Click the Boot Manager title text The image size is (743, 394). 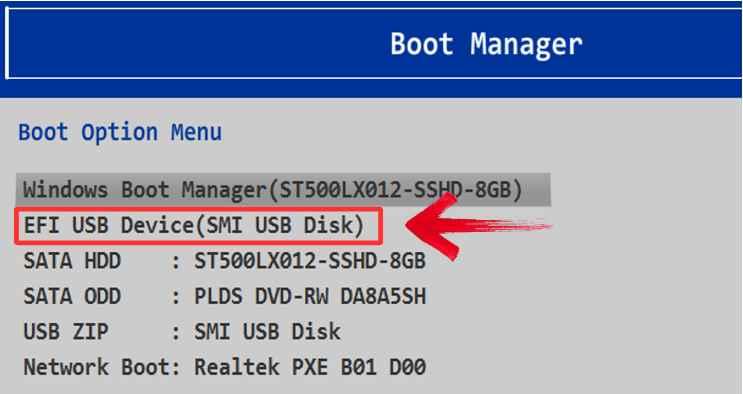[486, 45]
